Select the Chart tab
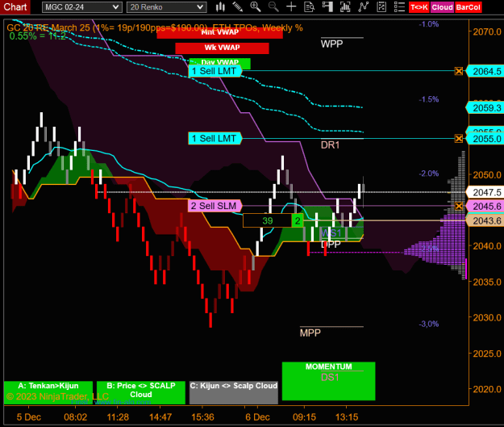This screenshot has width=504, height=427. click(x=15, y=6)
